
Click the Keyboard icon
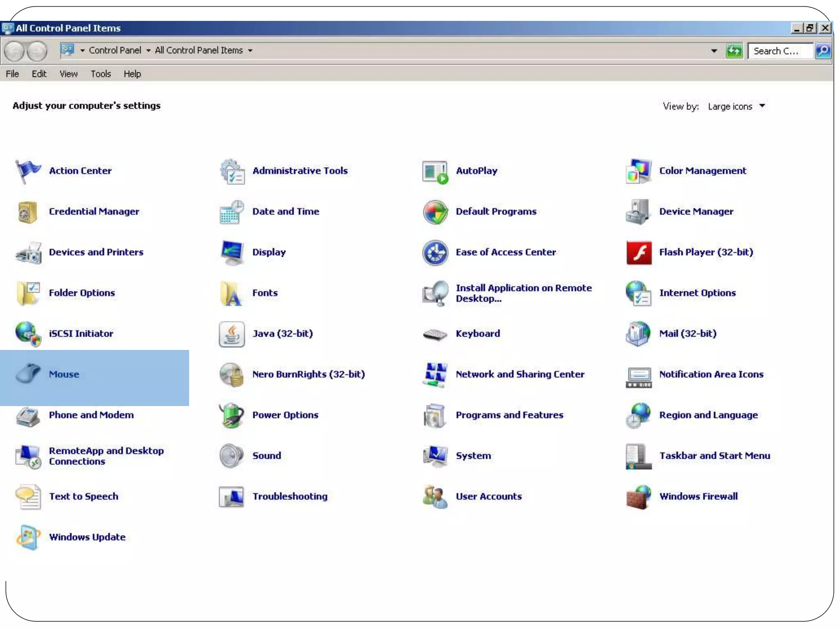point(435,334)
